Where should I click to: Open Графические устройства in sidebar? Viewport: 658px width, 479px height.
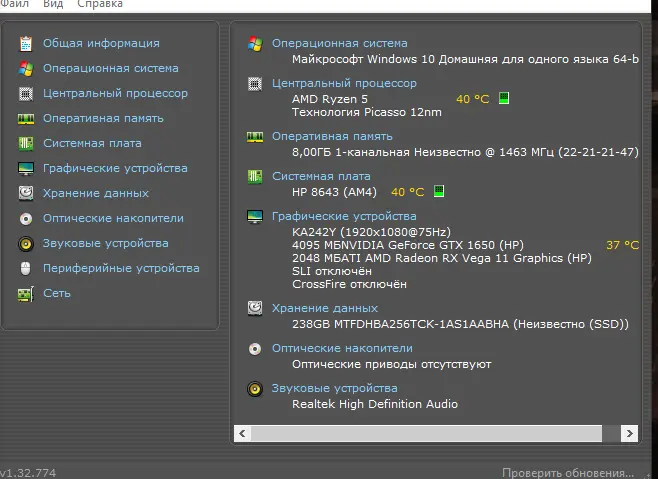115,168
